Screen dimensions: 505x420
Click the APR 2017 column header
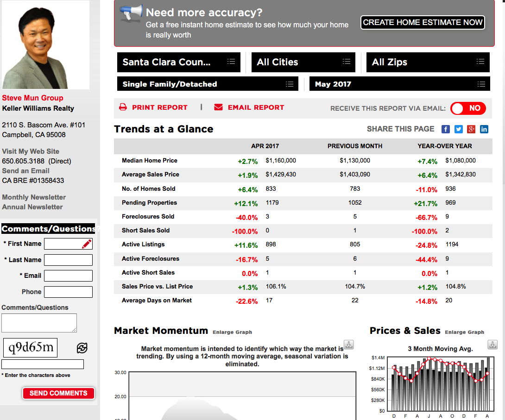(265, 146)
